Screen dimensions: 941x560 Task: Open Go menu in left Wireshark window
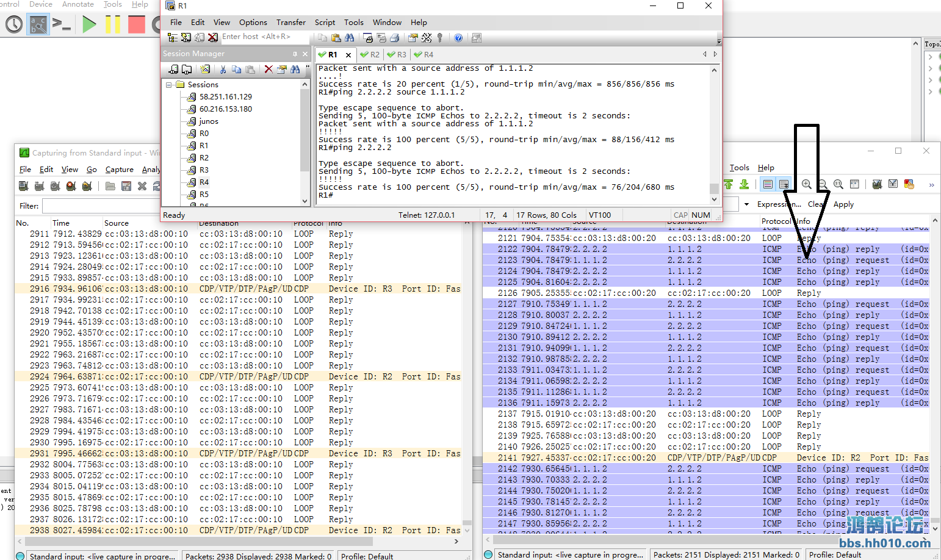pyautogui.click(x=92, y=170)
